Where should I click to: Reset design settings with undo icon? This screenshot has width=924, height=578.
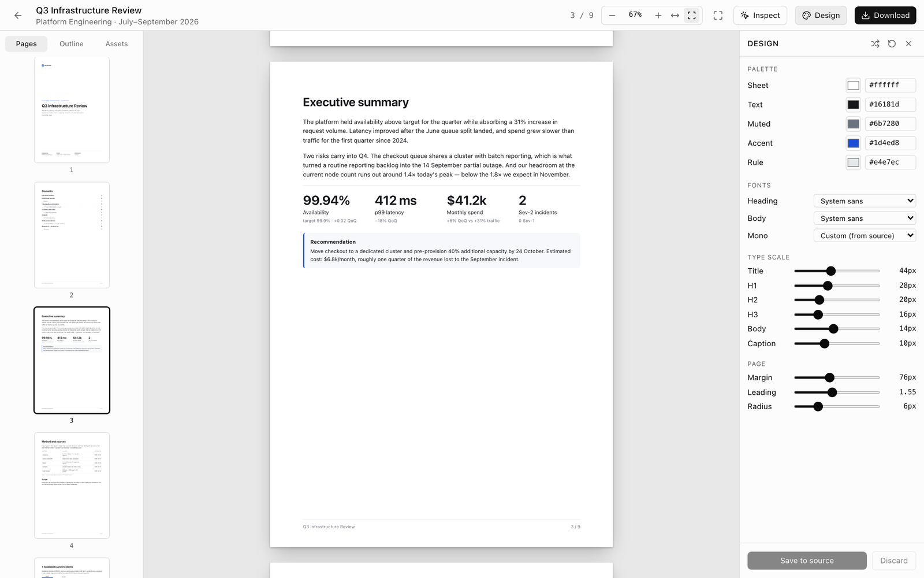coord(892,44)
